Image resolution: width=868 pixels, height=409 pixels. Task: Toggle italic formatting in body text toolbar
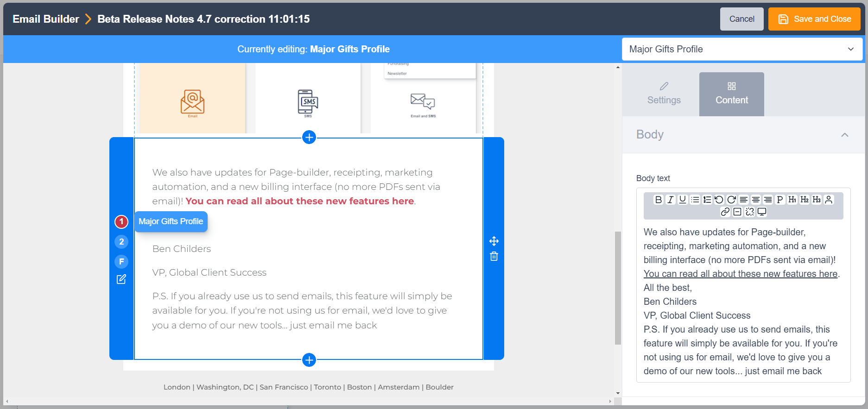[x=670, y=200]
